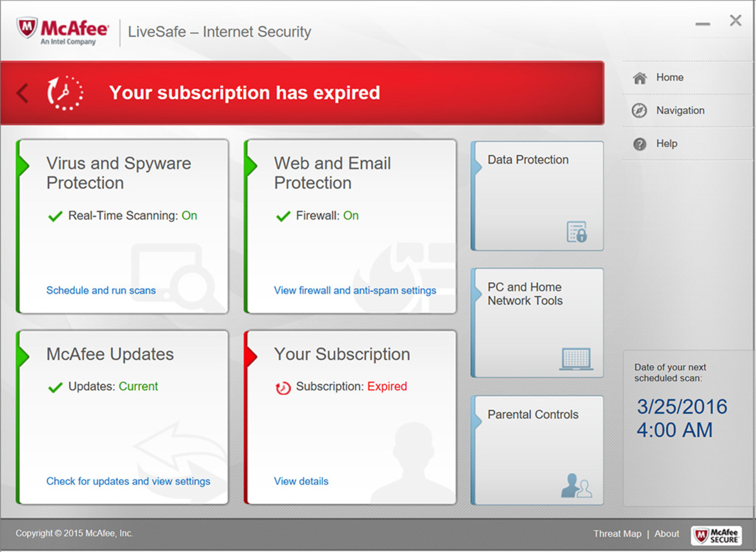This screenshot has height=552, width=756.
Task: Click the Updates: Current status
Action: point(113,386)
